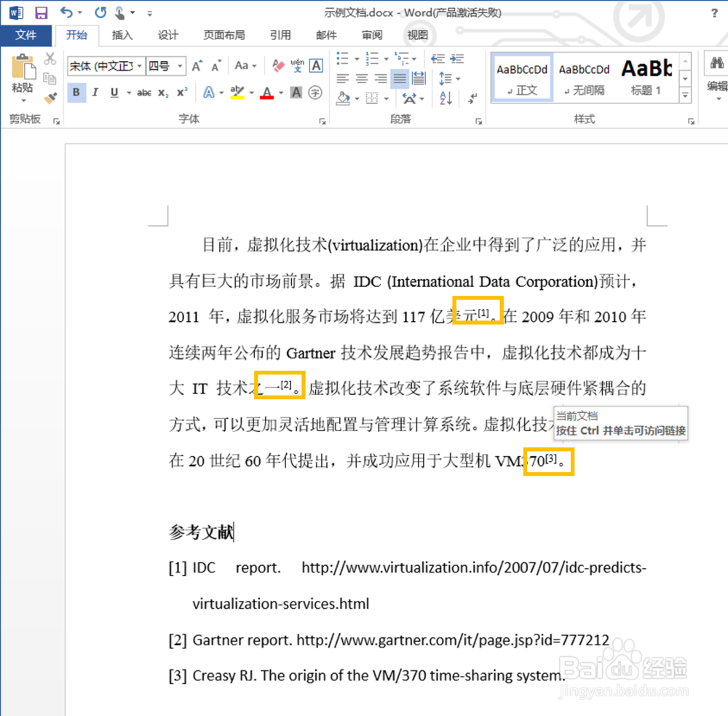Screen dimensions: 728x716
Task: Click the Save icon in quick access toolbar
Action: [x=41, y=12]
